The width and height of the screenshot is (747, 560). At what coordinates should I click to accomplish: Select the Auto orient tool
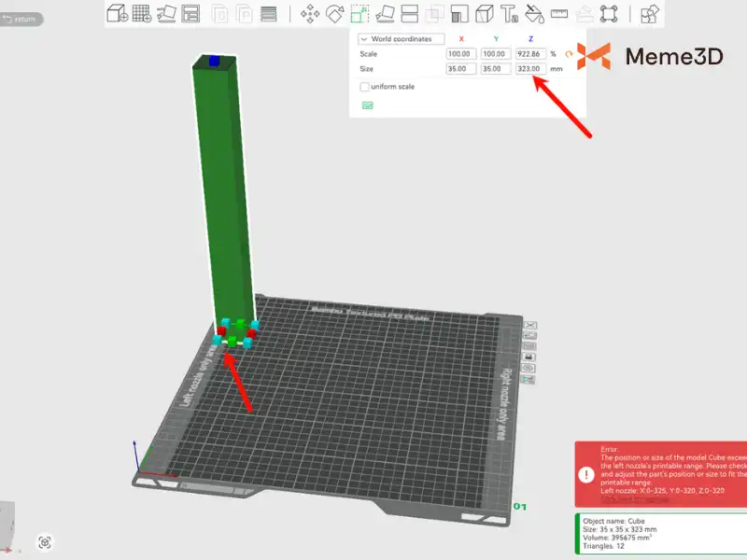(167, 13)
